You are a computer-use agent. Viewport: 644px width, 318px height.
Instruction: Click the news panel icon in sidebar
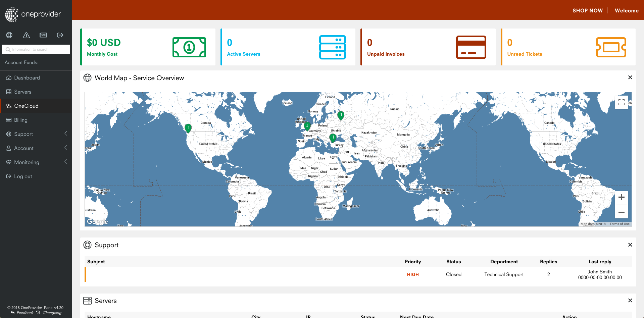pyautogui.click(x=43, y=35)
